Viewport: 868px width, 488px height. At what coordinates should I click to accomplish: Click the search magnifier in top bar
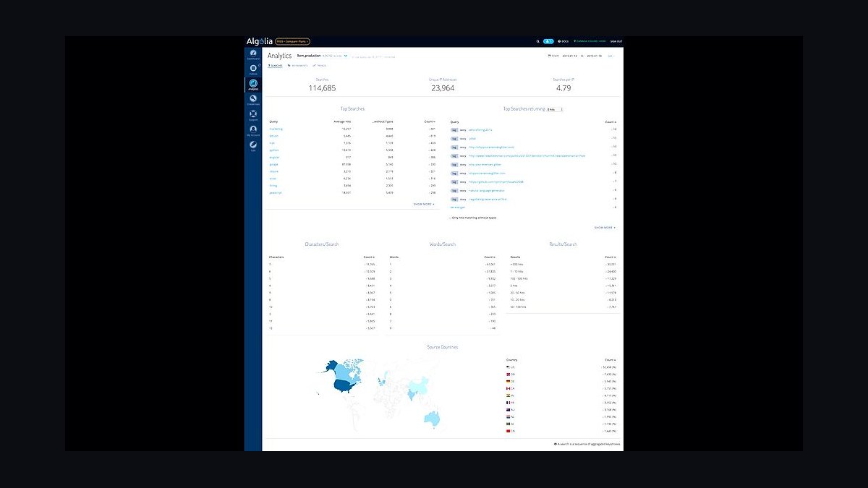pos(537,41)
